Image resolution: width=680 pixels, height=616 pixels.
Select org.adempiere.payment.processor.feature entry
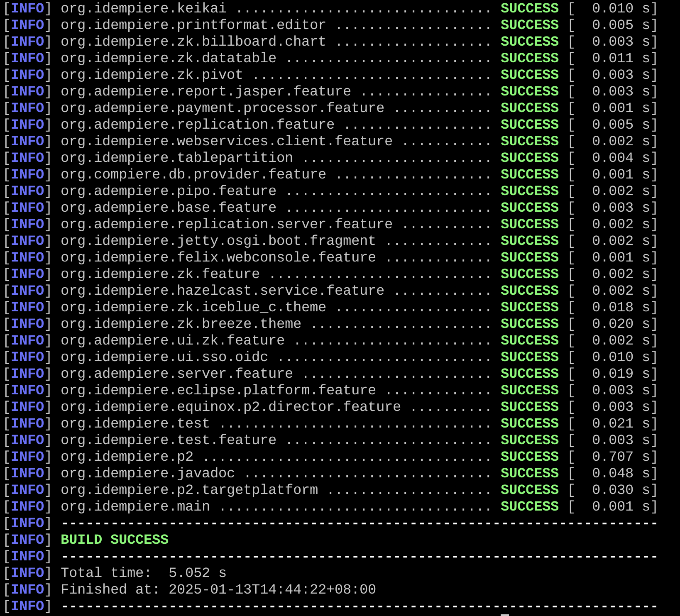point(223,108)
